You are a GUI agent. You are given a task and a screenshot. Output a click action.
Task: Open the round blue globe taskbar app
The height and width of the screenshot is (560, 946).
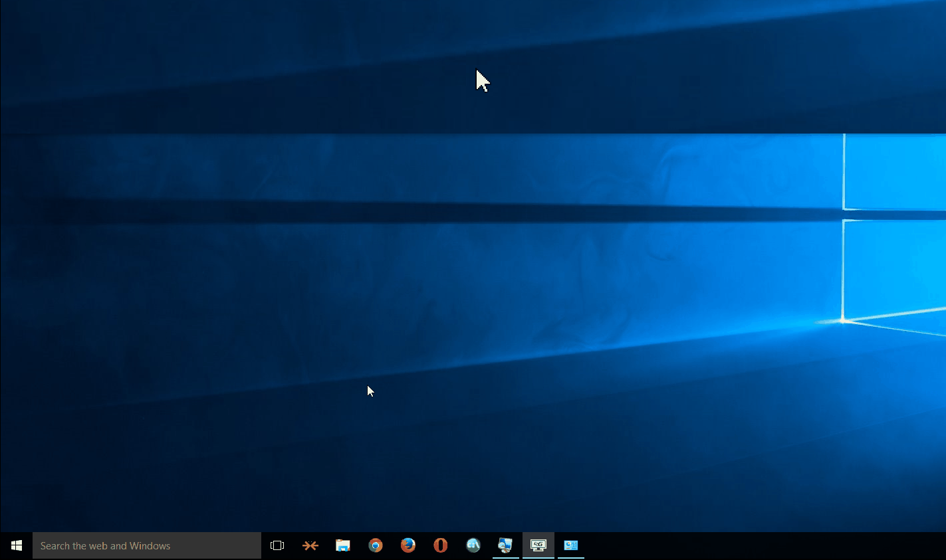pos(473,545)
